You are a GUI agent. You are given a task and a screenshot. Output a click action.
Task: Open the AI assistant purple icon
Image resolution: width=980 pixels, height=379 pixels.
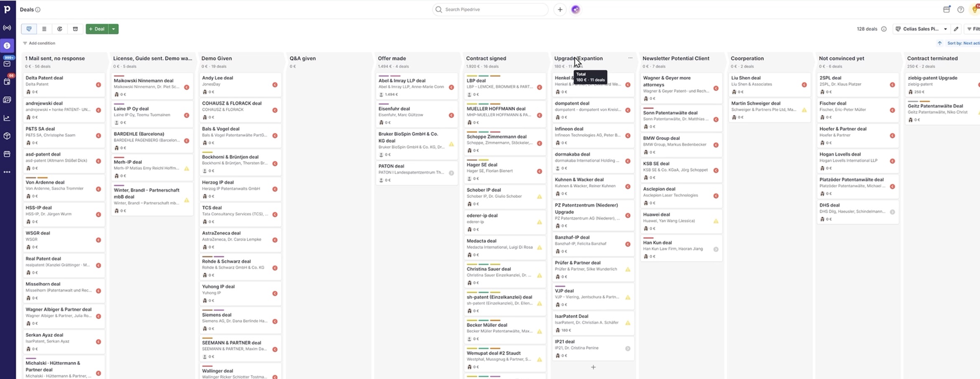pos(576,10)
